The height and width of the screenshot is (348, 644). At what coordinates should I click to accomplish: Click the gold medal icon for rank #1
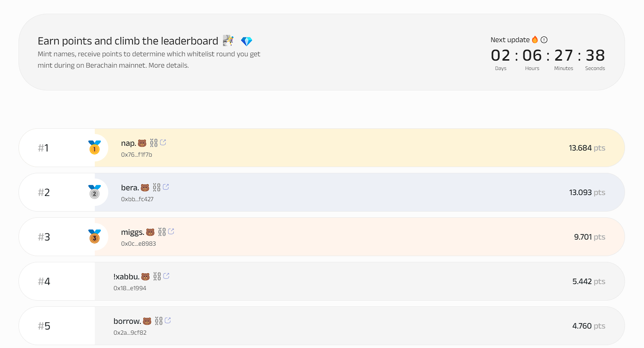coord(94,147)
